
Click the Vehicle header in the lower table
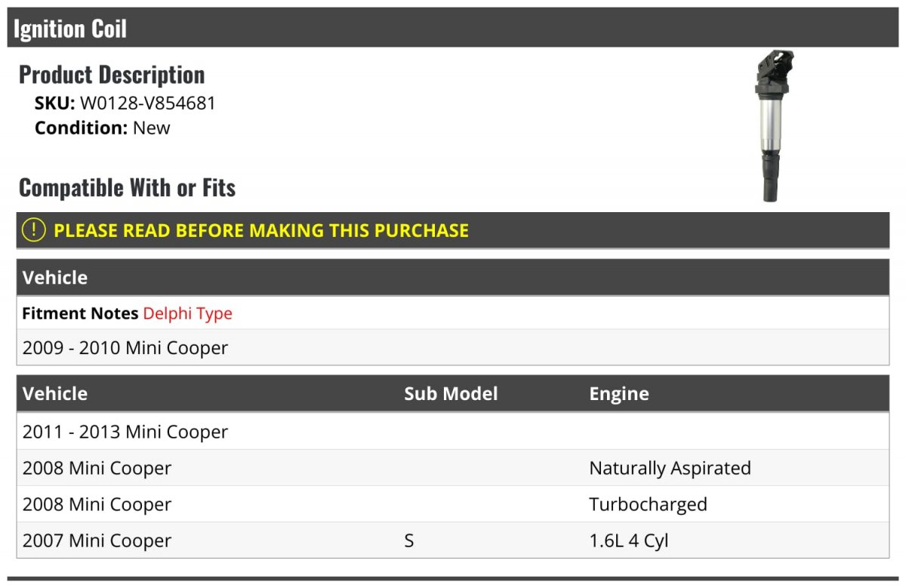pos(55,393)
